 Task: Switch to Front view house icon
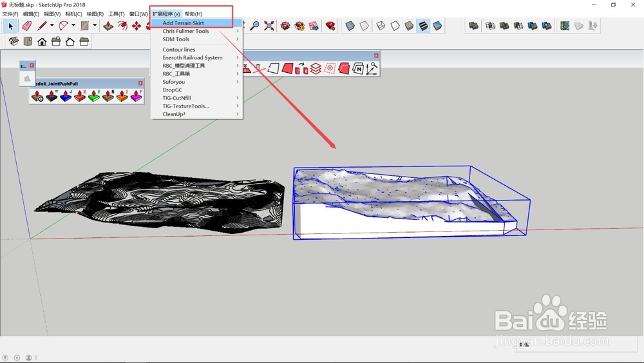tap(42, 41)
